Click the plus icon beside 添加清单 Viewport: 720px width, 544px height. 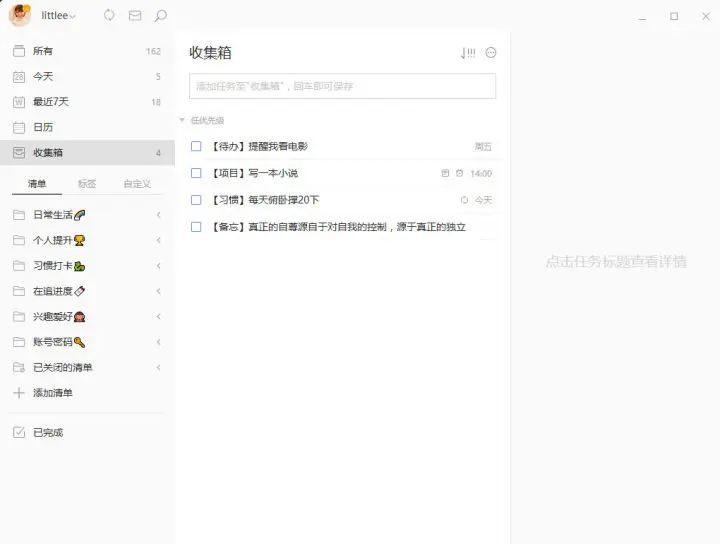click(19, 393)
